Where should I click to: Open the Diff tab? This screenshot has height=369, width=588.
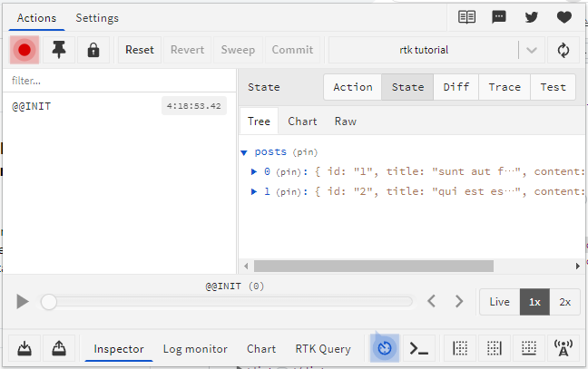coord(456,87)
